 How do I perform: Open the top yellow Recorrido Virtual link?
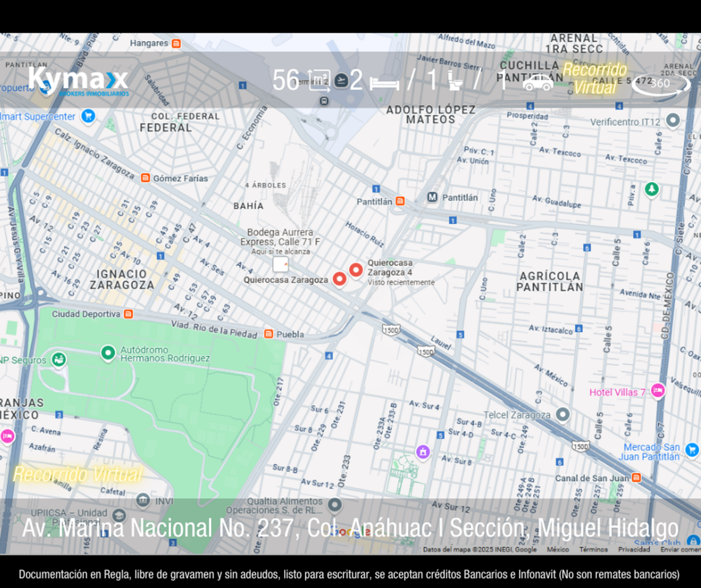pos(595,78)
